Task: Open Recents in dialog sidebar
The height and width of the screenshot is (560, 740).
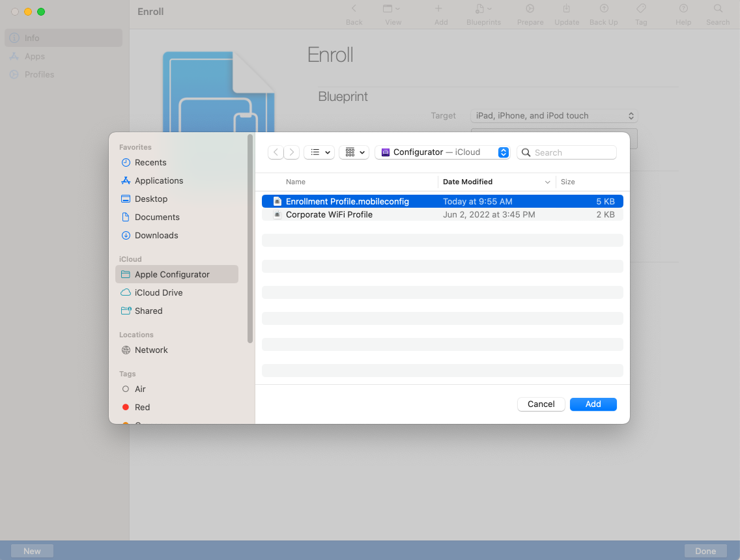Action: click(x=177, y=162)
